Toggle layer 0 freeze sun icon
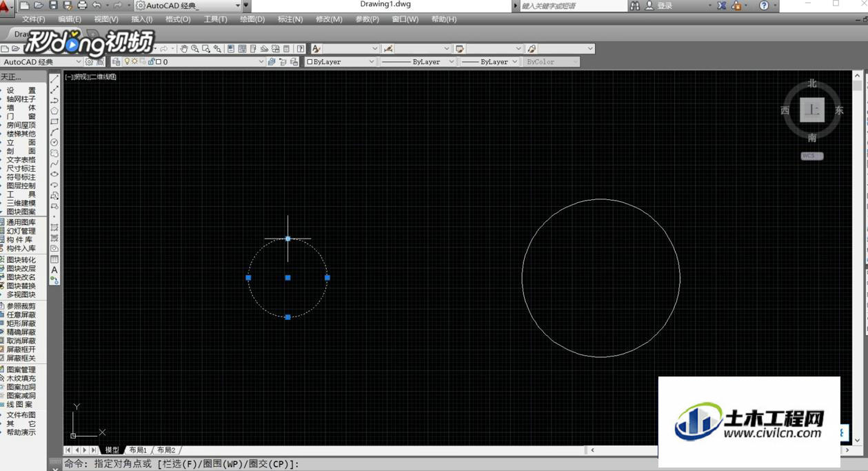This screenshot has width=868, height=471. 134,62
